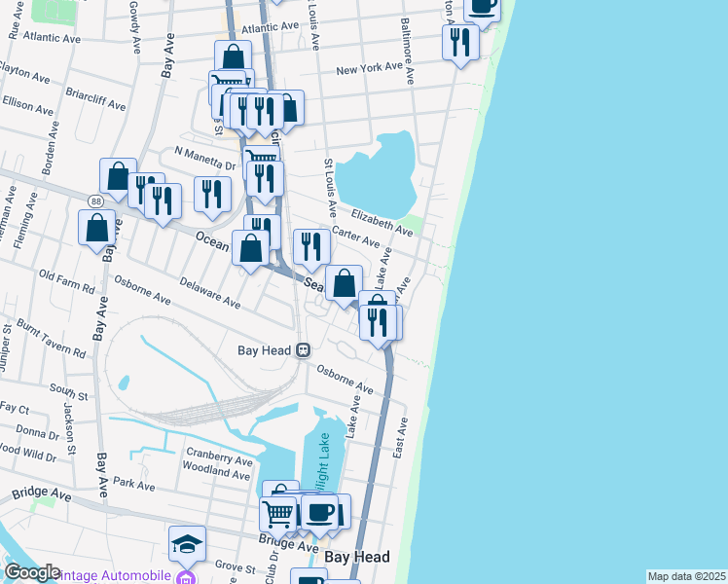Select the restaurant marker near upper Lake Ave
The image size is (728, 584).
click(378, 323)
